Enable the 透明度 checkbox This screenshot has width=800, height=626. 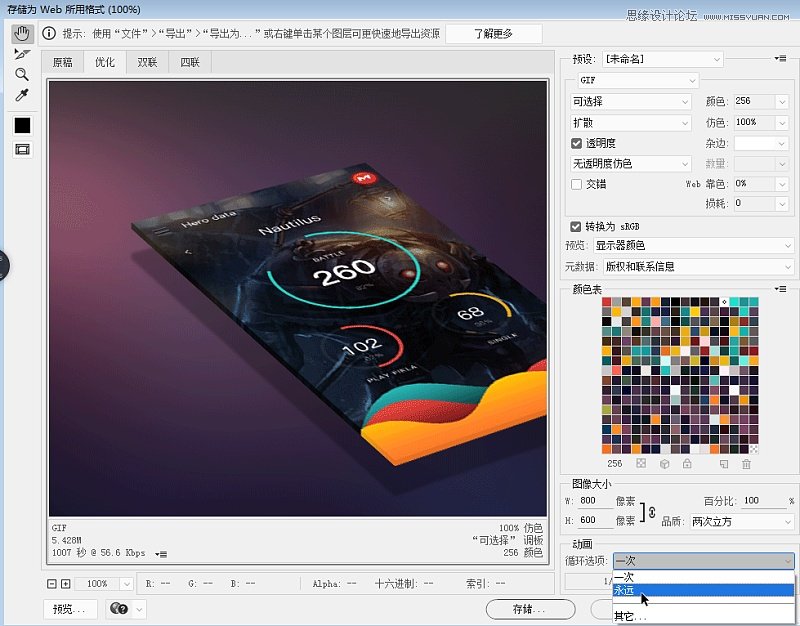(577, 143)
